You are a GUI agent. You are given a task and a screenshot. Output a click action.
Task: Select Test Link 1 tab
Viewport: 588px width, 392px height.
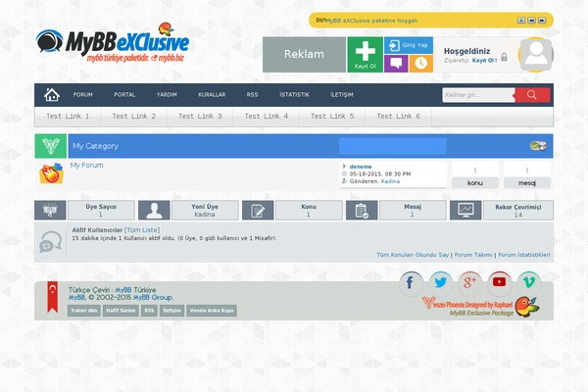(68, 117)
